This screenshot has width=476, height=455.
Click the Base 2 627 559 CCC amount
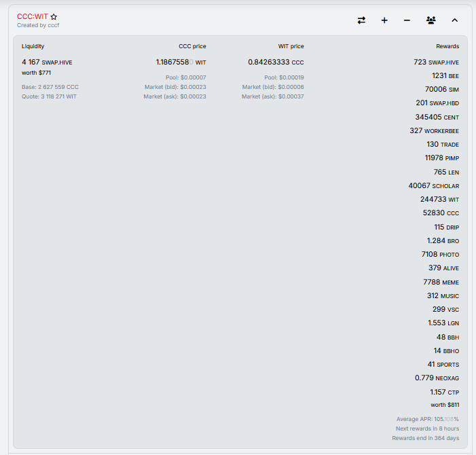[50, 87]
